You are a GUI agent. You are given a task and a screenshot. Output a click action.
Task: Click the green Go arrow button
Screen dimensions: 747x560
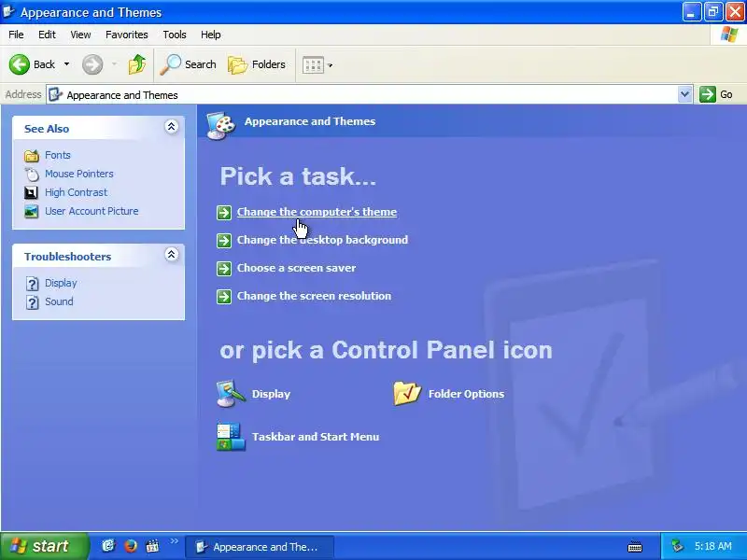click(707, 94)
